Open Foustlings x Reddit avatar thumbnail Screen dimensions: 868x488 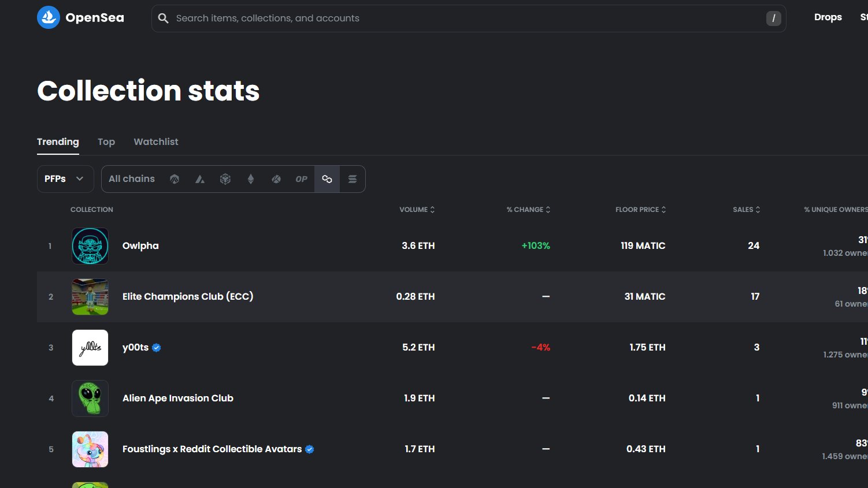pyautogui.click(x=90, y=449)
